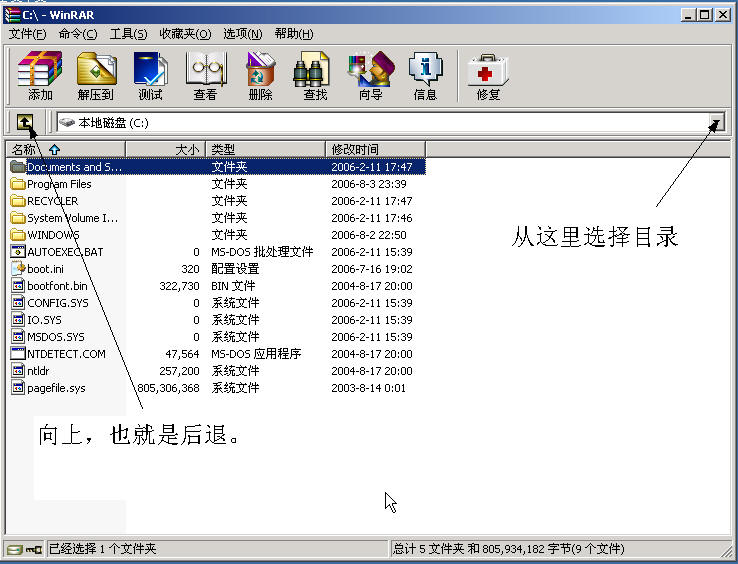Open the 收藏夹(O) menu
738x564 pixels.
(185, 34)
